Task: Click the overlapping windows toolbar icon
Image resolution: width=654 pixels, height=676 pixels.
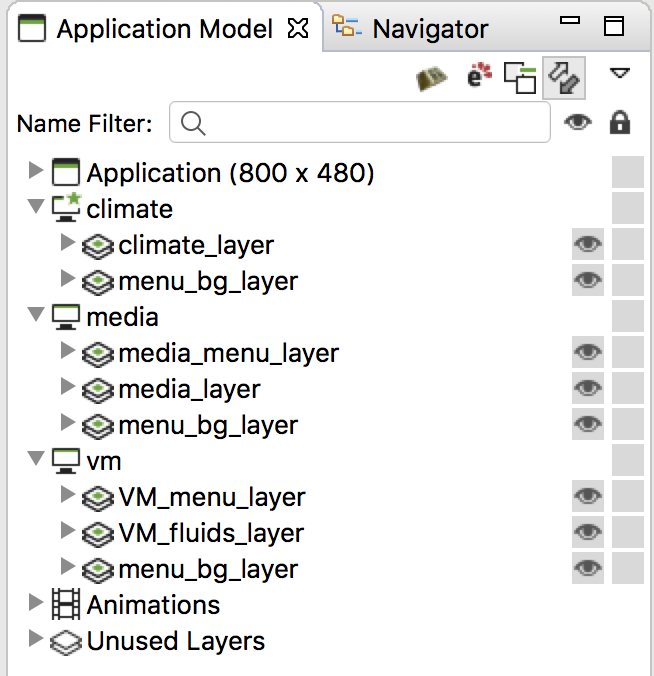Action: (520, 78)
